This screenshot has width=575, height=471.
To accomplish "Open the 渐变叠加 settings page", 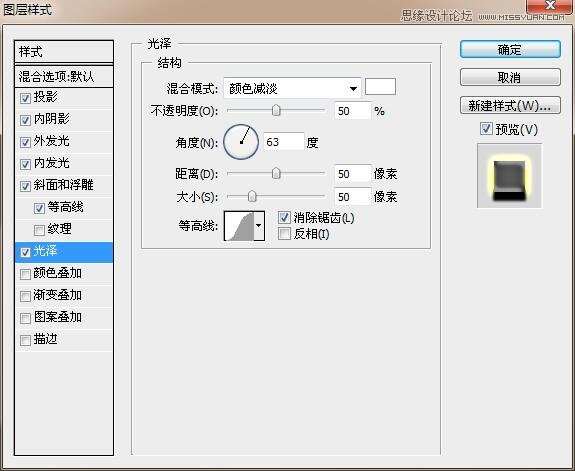I will click(57, 295).
